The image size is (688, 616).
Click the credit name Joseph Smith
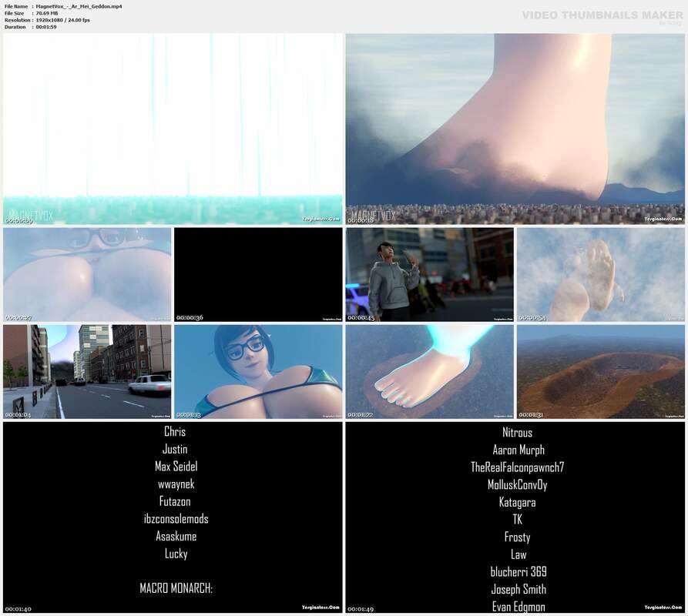click(519, 589)
